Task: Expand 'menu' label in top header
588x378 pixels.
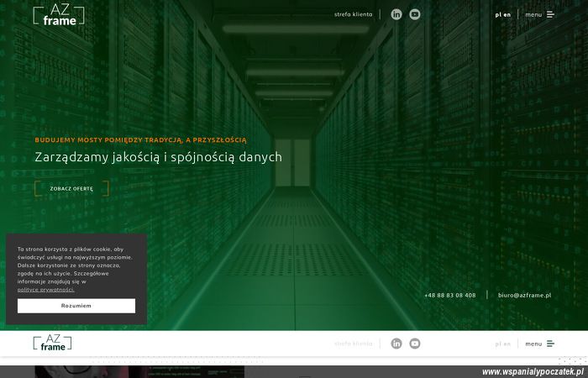Action: point(533,14)
